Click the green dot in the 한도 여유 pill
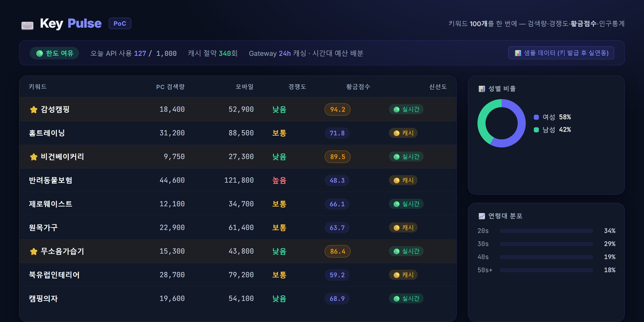 pyautogui.click(x=39, y=53)
